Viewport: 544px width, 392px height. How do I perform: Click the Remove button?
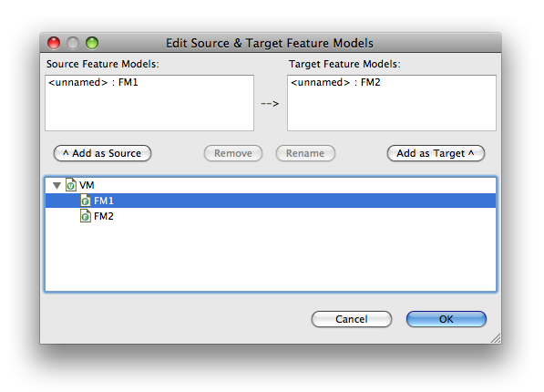click(233, 153)
